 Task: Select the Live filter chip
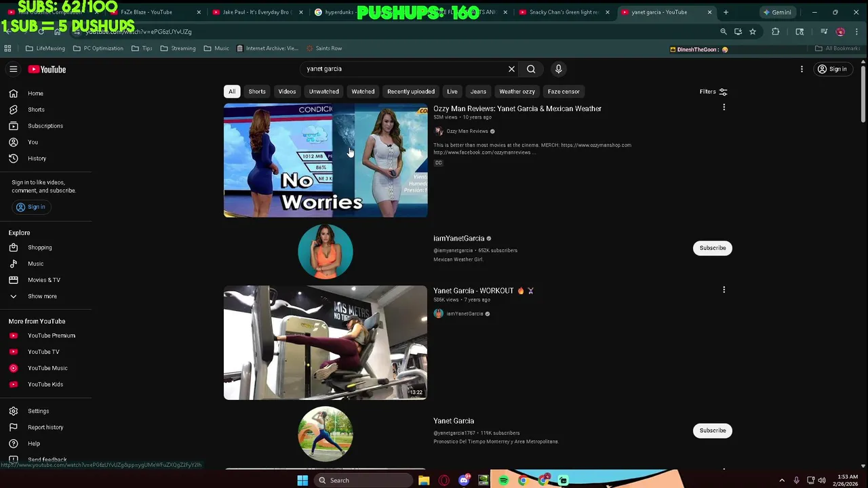[x=452, y=91]
